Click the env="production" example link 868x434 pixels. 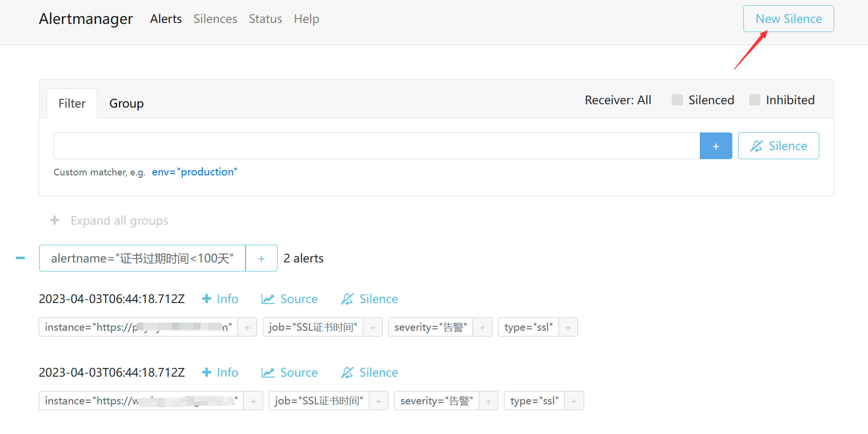[194, 172]
